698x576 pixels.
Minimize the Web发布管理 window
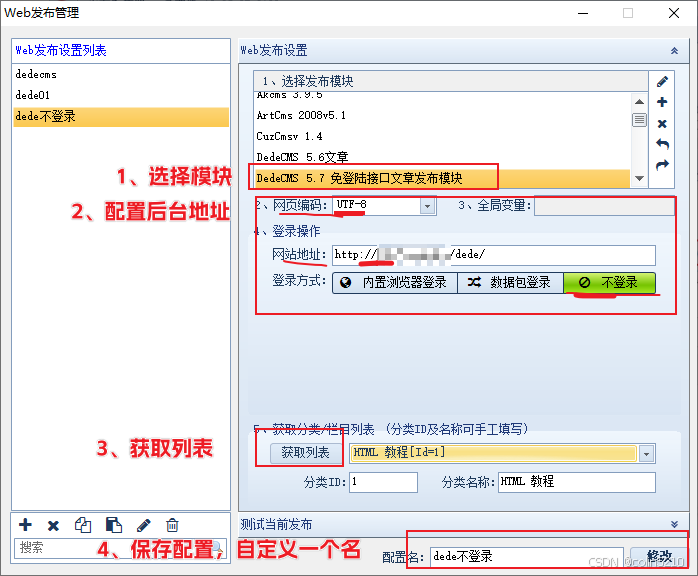click(x=583, y=13)
